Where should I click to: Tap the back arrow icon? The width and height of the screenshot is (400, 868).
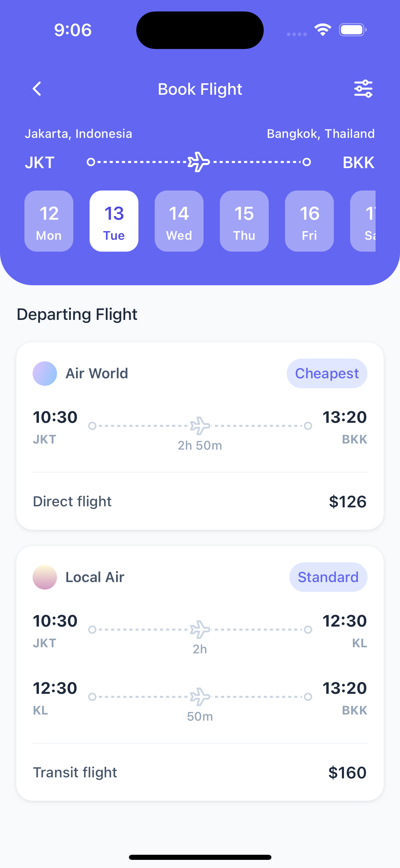point(37,89)
